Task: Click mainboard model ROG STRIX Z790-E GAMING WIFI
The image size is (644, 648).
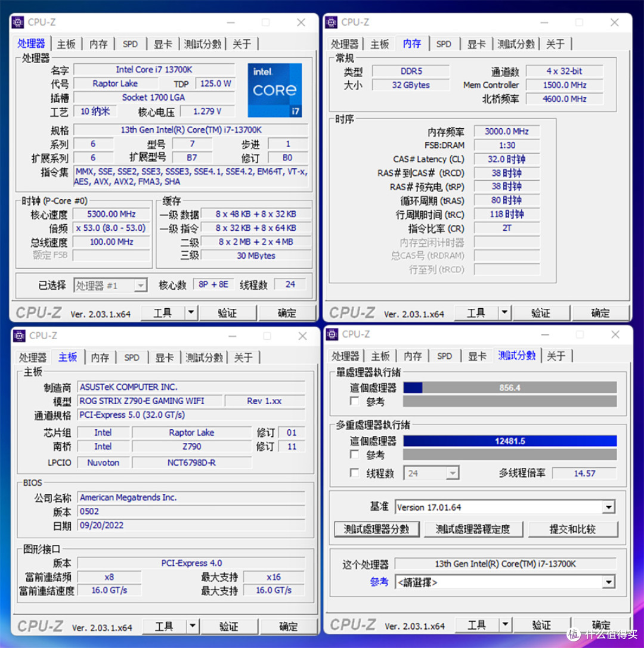Action: [x=150, y=401]
